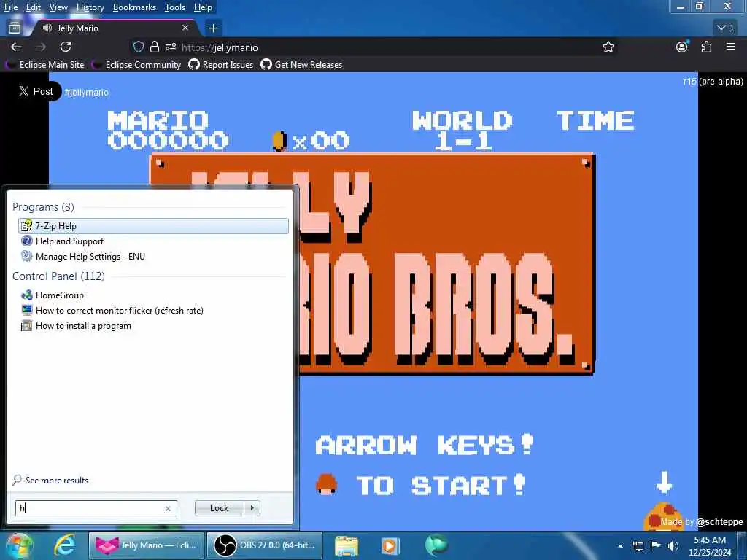This screenshot has height=560, width=747.
Task: Go back with the browser back arrow
Action: click(16, 47)
